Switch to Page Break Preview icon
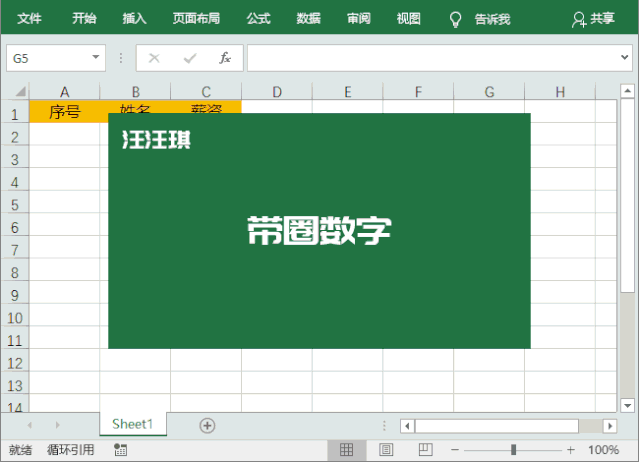The image size is (639, 462). (425, 450)
